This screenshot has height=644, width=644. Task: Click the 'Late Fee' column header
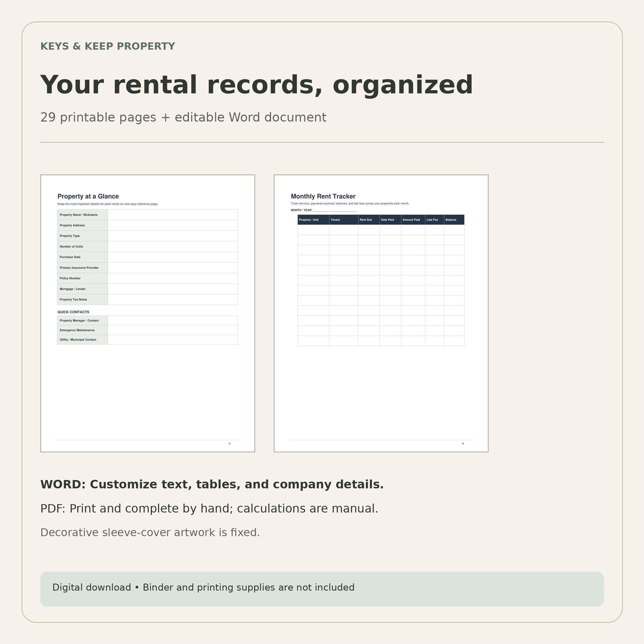point(435,219)
